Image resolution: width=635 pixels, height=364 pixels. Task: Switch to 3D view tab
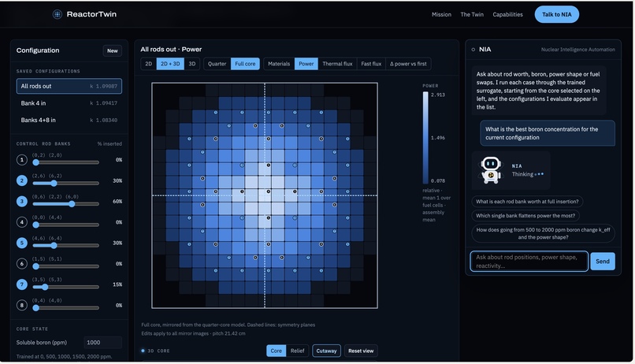tap(192, 64)
